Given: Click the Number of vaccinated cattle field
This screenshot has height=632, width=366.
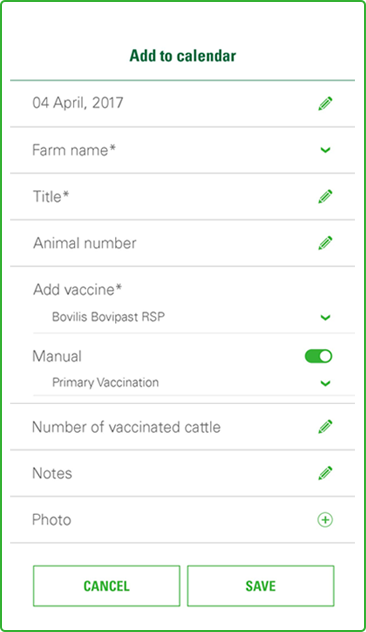Looking at the screenshot, I should click(x=183, y=427).
